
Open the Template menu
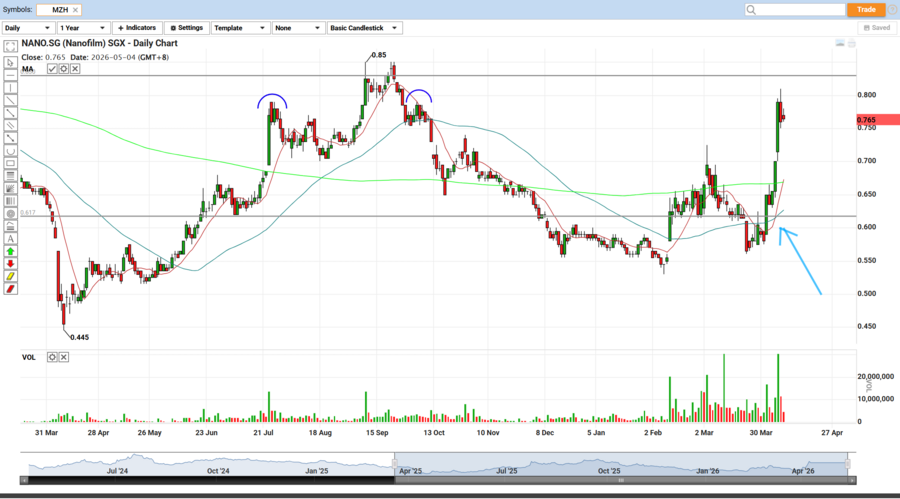coord(240,28)
